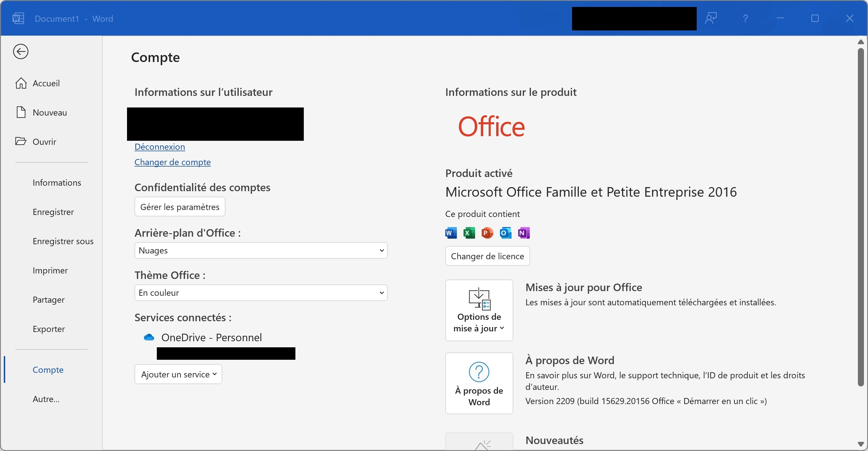The height and width of the screenshot is (451, 868).
Task: Click the Déconnexion link
Action: tap(160, 147)
